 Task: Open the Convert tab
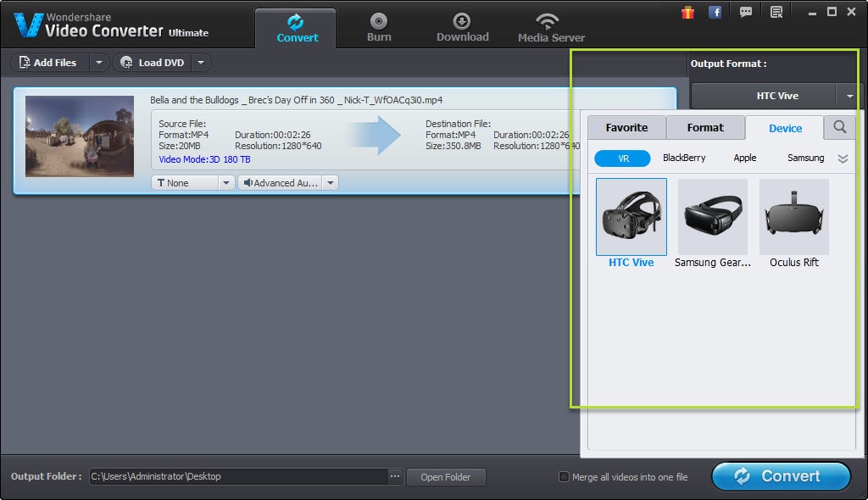(296, 28)
